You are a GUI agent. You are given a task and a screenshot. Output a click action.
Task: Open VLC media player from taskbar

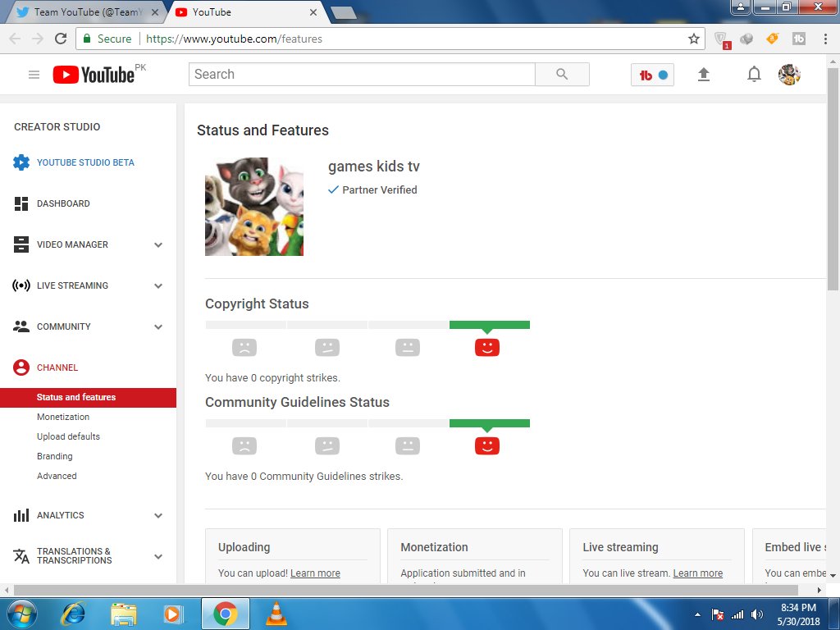coord(276,614)
